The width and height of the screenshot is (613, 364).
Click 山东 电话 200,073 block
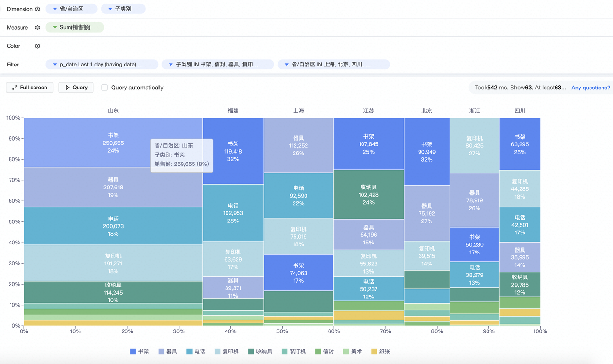pyautogui.click(x=113, y=226)
